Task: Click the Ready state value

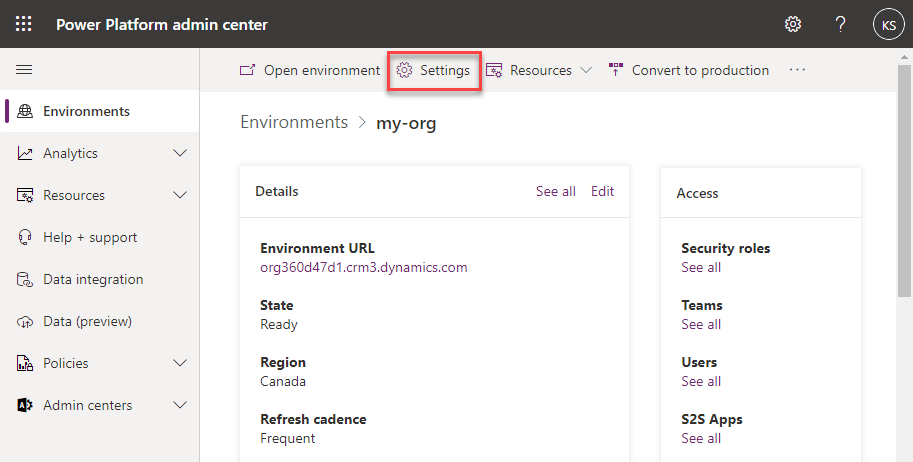Action: point(279,325)
